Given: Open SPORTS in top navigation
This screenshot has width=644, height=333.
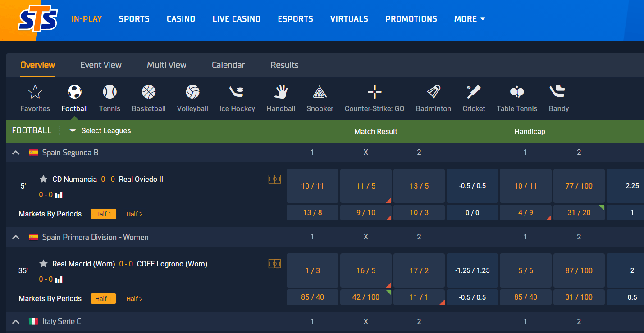Looking at the screenshot, I should 134,19.
